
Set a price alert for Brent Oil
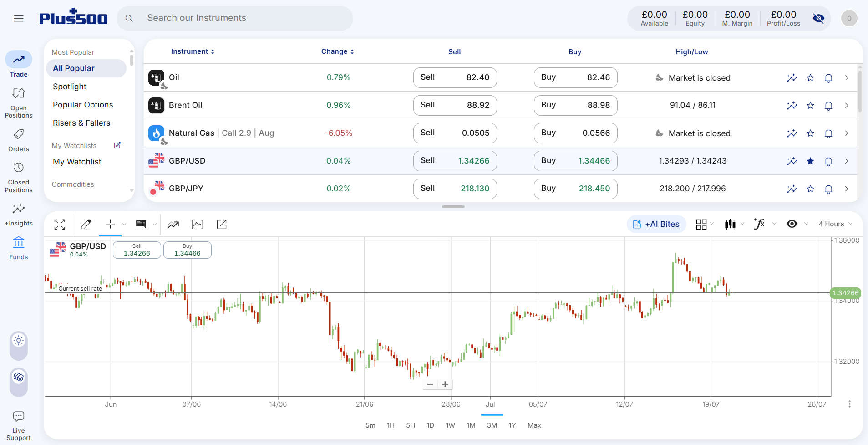828,106
